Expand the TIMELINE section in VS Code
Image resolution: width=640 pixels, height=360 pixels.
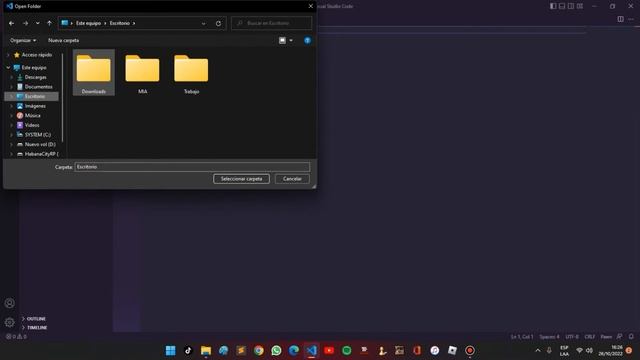pyautogui.click(x=37, y=328)
